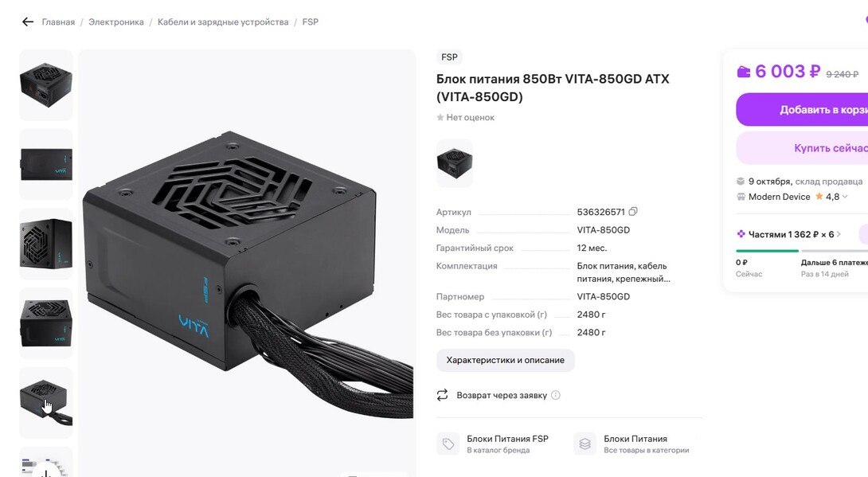This screenshot has width=868, height=477.
Task: Click the return via request arrows icon
Action: [x=442, y=395]
